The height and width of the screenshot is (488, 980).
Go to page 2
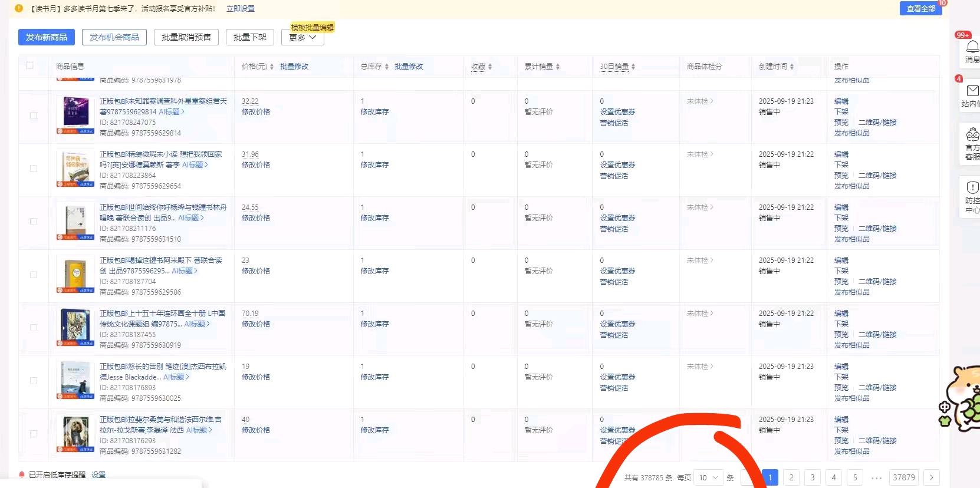[791, 477]
